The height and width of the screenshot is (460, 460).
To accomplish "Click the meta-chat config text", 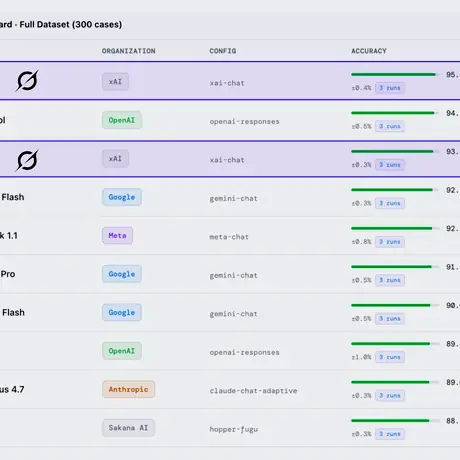I will (x=229, y=237).
